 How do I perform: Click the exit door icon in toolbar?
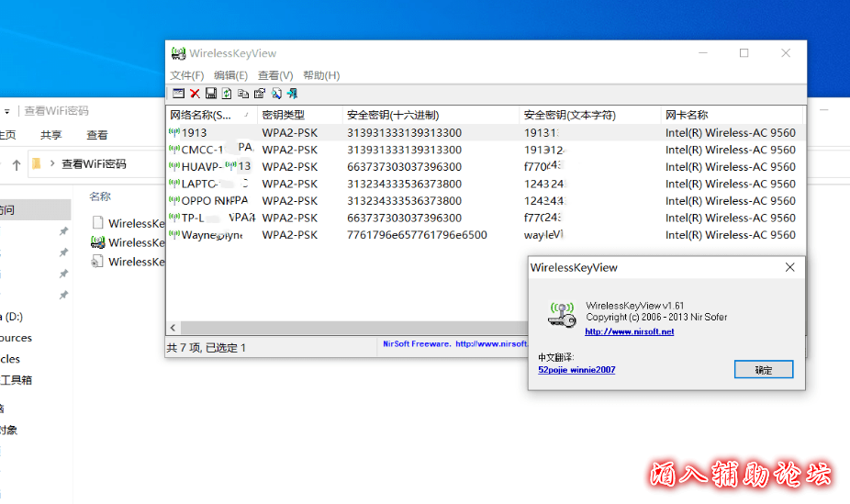(292, 94)
